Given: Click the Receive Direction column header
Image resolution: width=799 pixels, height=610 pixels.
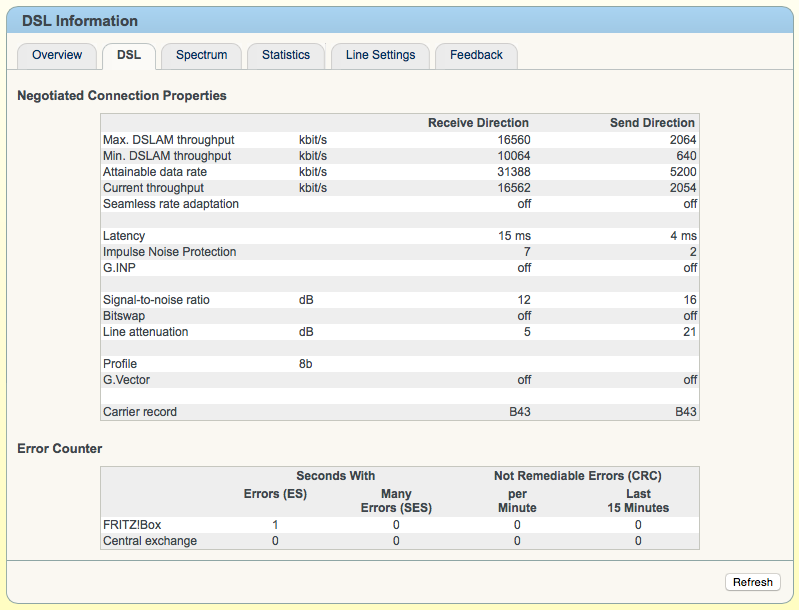Looking at the screenshot, I should tap(478, 123).
